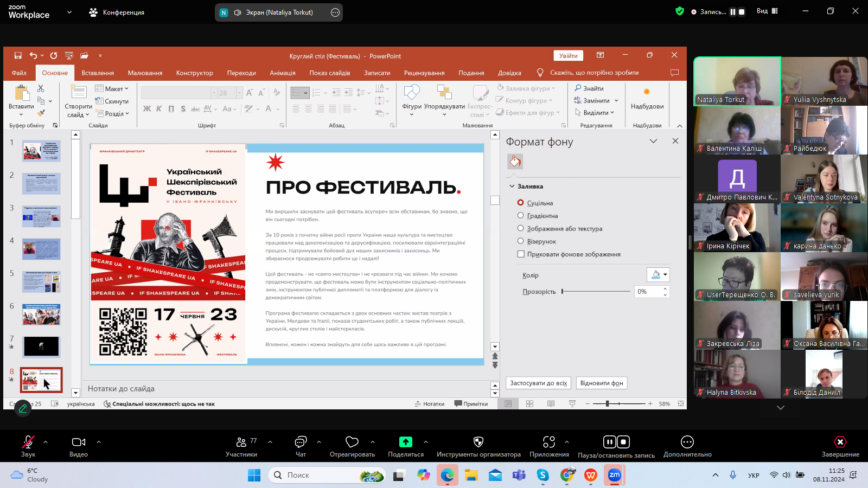This screenshot has width=868, height=488.
Task: Click the Fill bucket icon in Format Background
Action: pos(515,161)
